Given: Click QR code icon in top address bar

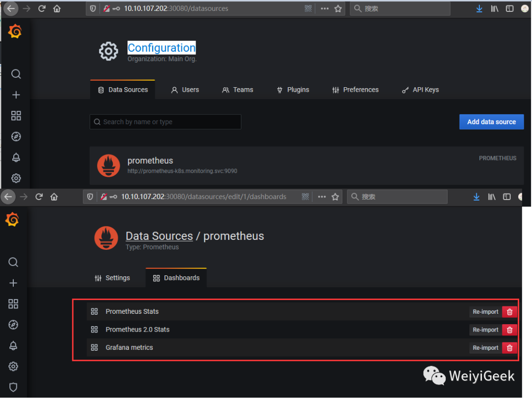Looking at the screenshot, I should [308, 8].
